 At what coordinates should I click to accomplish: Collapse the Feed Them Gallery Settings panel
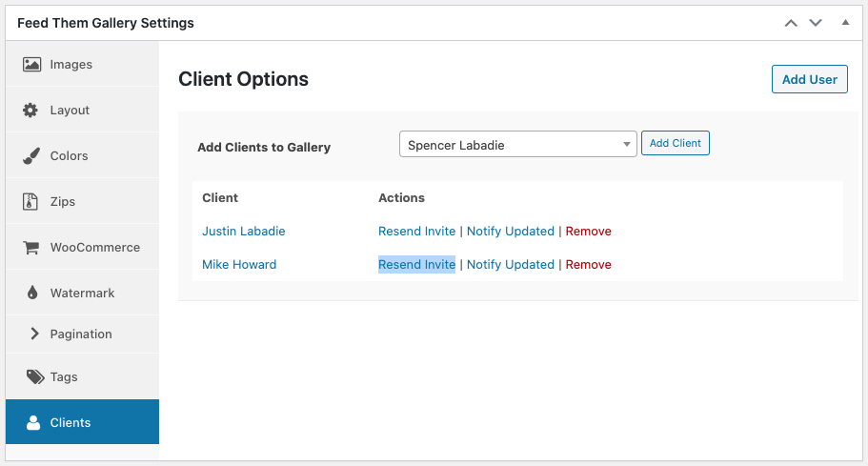[x=845, y=23]
